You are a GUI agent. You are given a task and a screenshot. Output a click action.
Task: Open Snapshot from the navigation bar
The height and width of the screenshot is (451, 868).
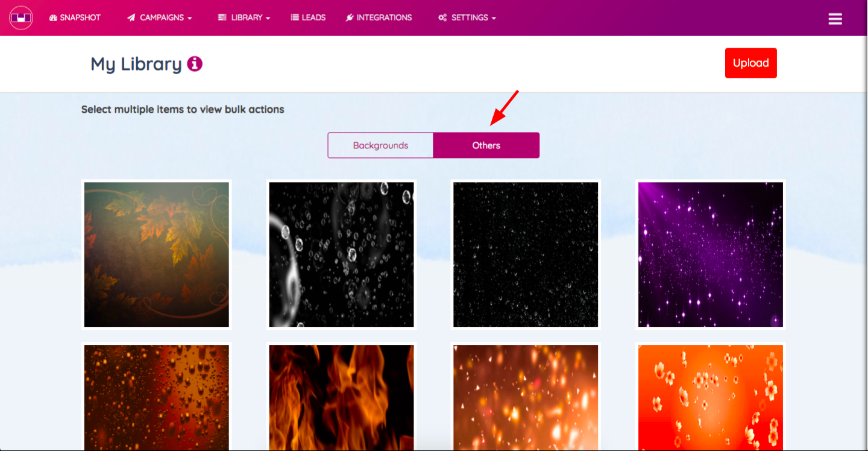75,18
